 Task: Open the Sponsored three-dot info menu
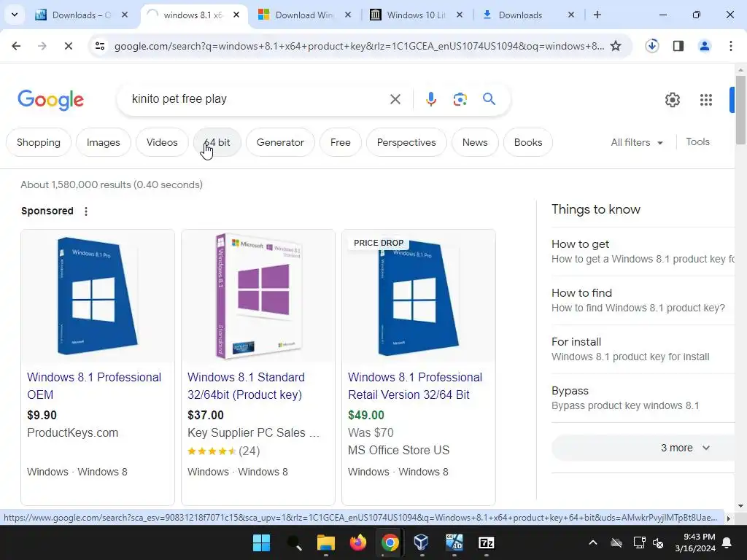[86, 211]
